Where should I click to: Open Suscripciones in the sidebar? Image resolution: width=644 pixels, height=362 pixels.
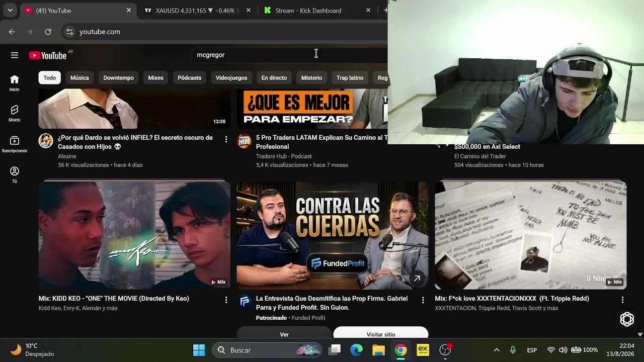[x=15, y=144]
